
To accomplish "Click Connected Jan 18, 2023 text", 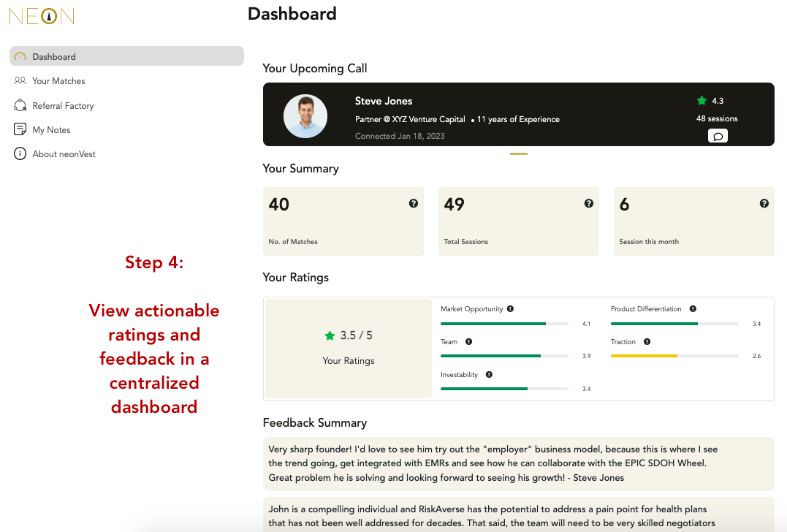I will [x=400, y=136].
